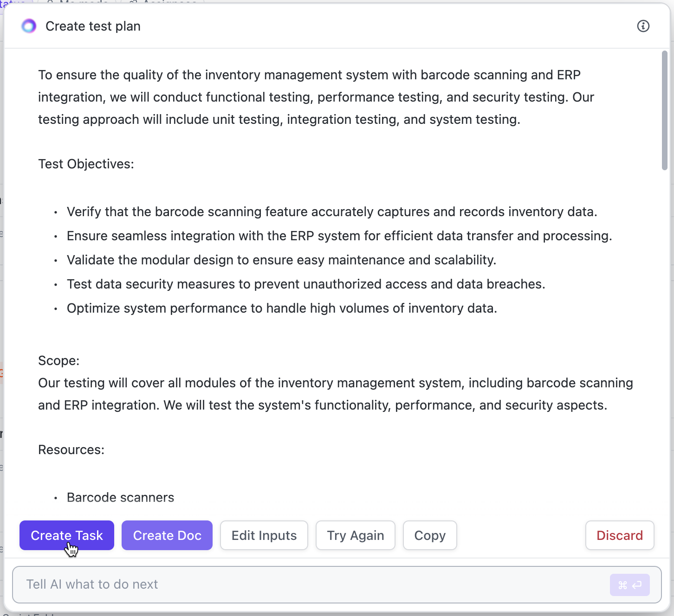Click the 'Resources:' heading text
Image resolution: width=674 pixels, height=616 pixels.
[71, 450]
